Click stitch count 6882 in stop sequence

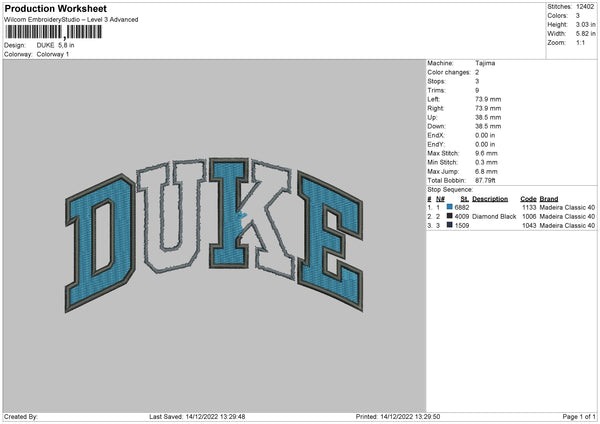(x=462, y=207)
